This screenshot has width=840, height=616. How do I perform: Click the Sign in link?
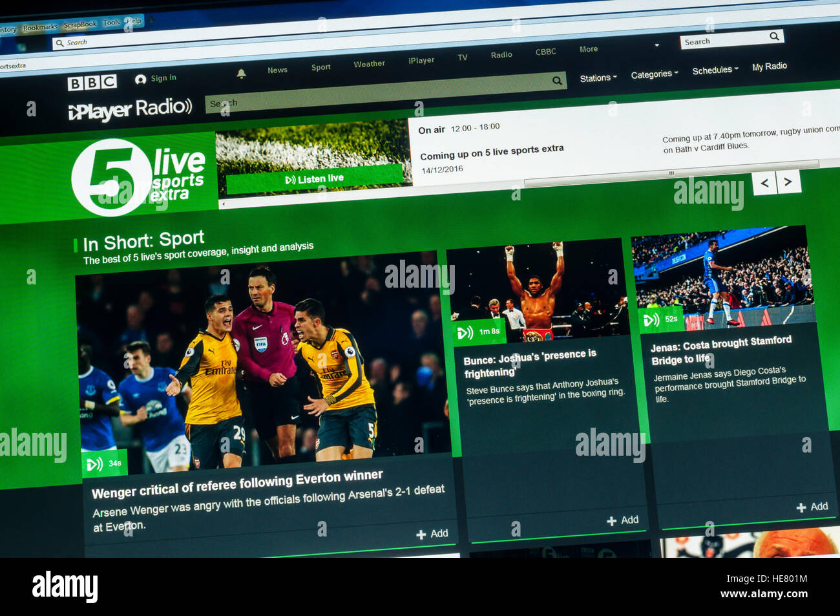pos(163,78)
